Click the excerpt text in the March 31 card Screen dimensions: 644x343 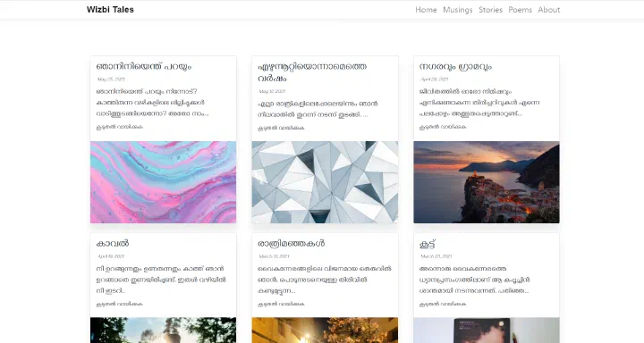click(325, 280)
